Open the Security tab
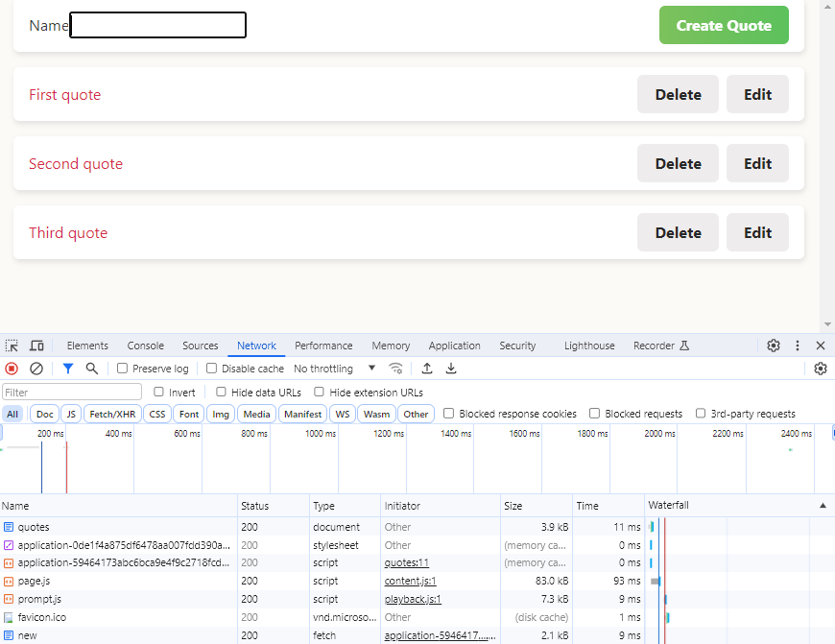Viewport: 835px width, 644px height. pyautogui.click(x=517, y=346)
